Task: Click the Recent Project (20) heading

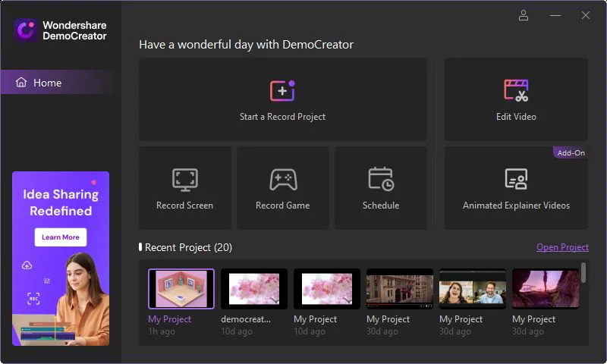Action: click(188, 247)
